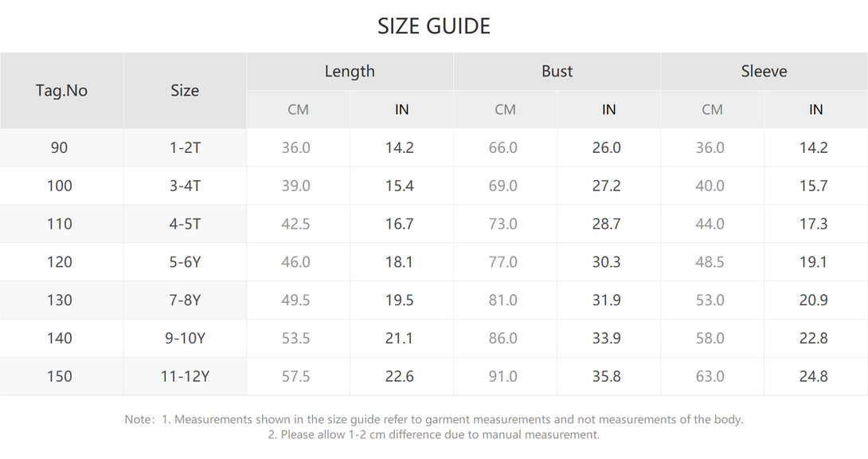Select the Size column header

[184, 90]
